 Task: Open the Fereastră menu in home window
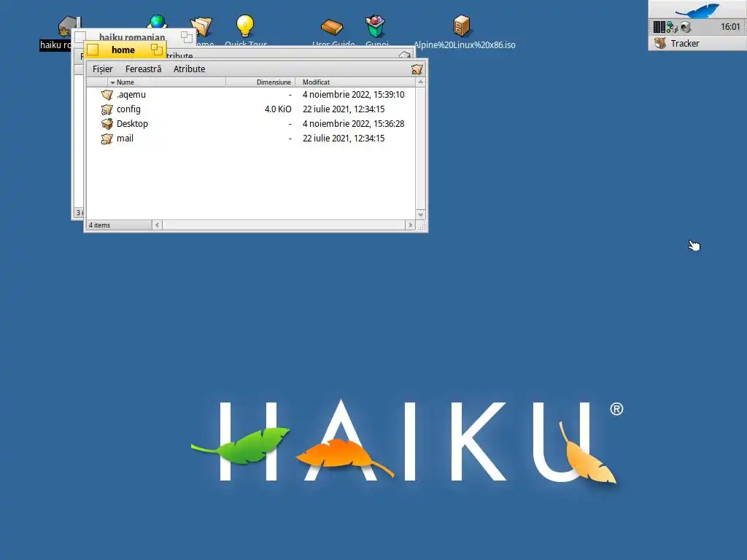pos(144,69)
